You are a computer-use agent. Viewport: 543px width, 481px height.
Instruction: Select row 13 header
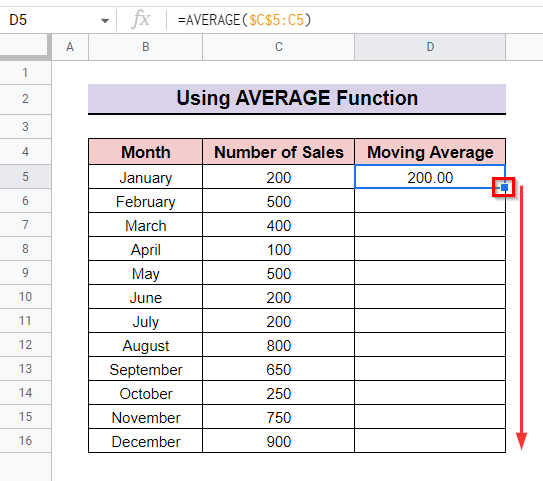(25, 369)
